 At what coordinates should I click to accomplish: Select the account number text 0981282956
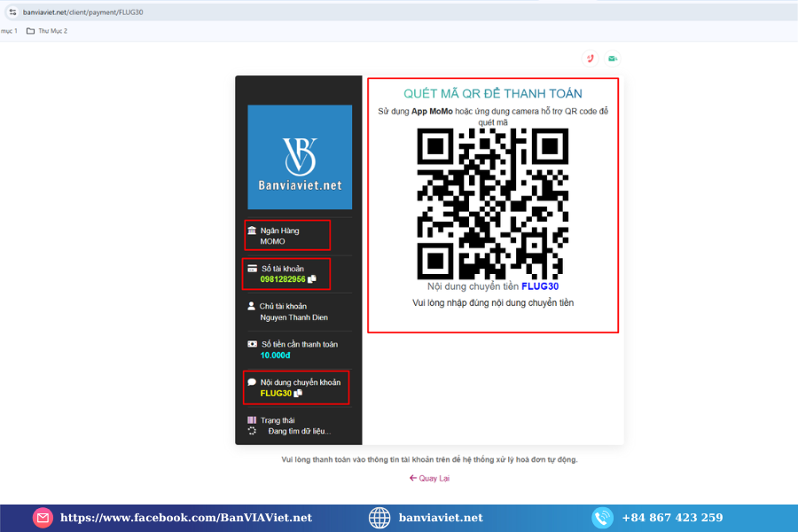click(x=283, y=279)
